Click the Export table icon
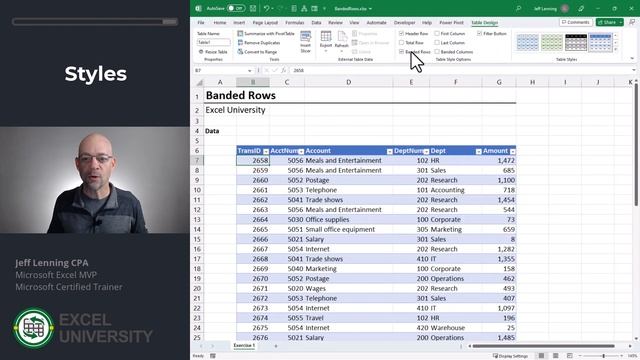This screenshot has height=360, width=640. click(326, 36)
